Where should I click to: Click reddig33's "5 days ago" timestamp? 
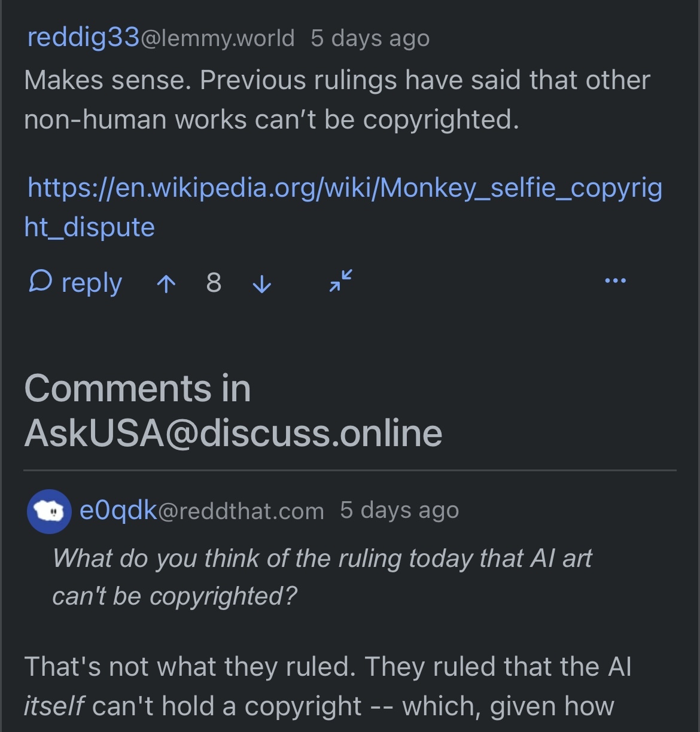(x=370, y=38)
